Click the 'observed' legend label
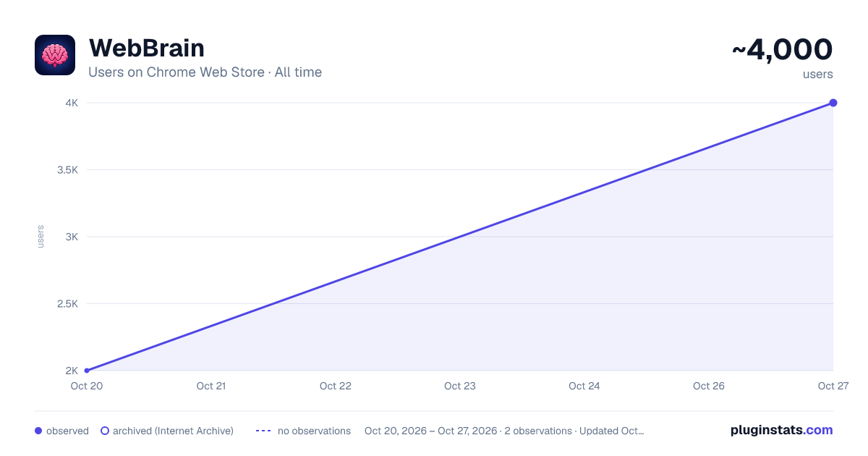Viewport: 868px width, 456px height. pos(67,431)
